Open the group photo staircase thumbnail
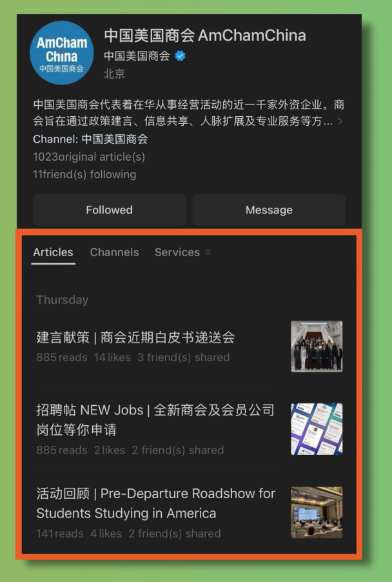Viewport: 392px width, 582px height. click(317, 346)
